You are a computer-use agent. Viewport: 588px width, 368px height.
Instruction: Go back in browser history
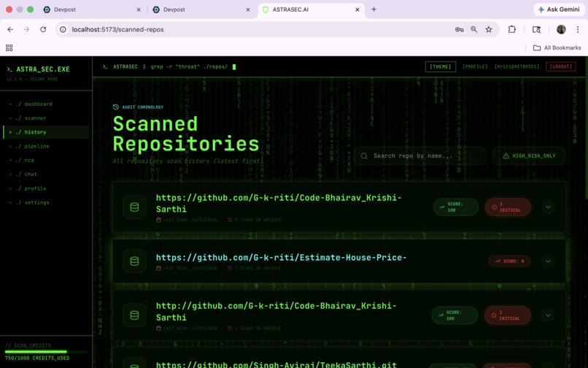(10, 29)
